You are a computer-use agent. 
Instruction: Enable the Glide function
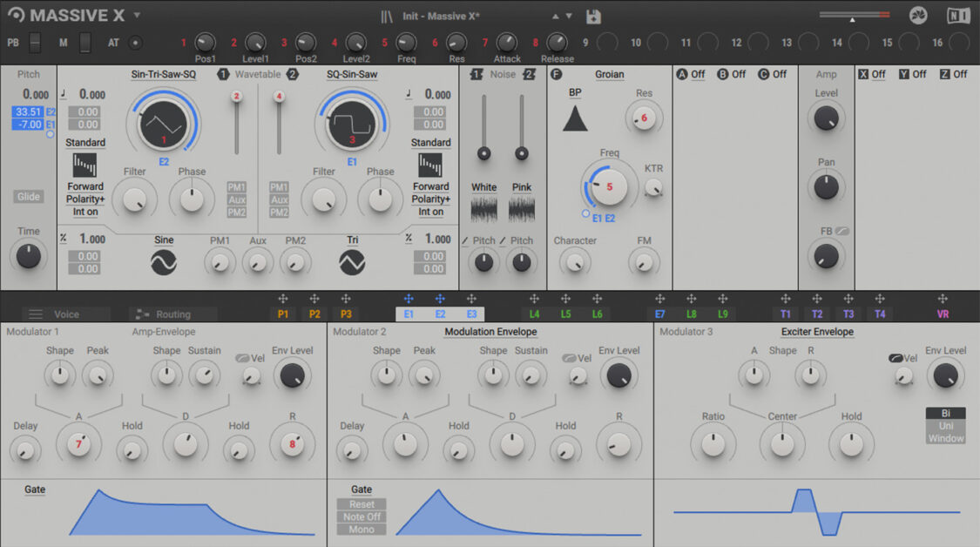[x=28, y=196]
